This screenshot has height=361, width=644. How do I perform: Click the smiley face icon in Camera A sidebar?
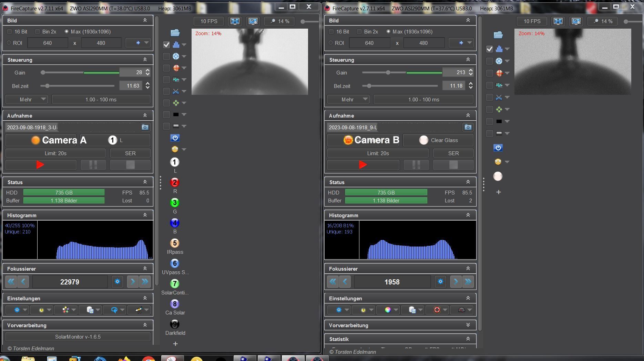175,149
